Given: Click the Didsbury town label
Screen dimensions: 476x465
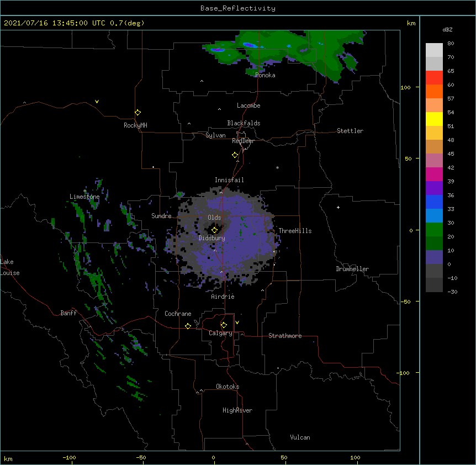Looking at the screenshot, I should point(212,238).
